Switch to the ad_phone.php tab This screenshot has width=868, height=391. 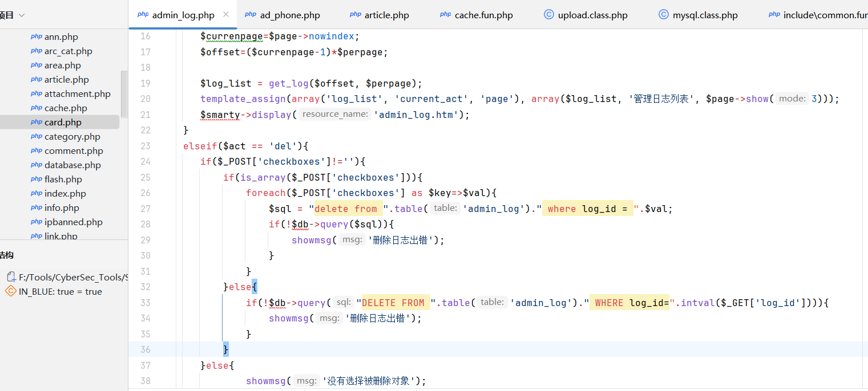coord(289,15)
